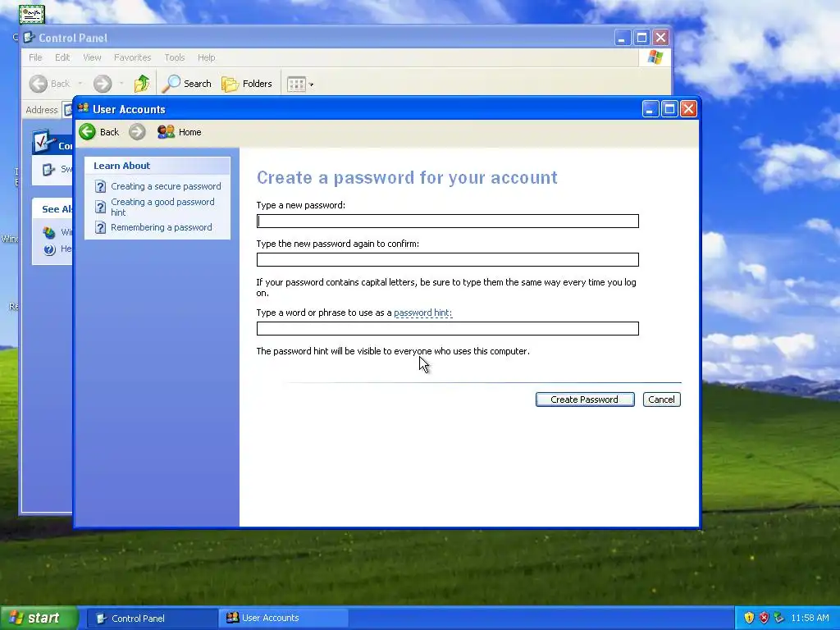Open Creating a good password hint topic
The height and width of the screenshot is (630, 840).
(x=163, y=207)
